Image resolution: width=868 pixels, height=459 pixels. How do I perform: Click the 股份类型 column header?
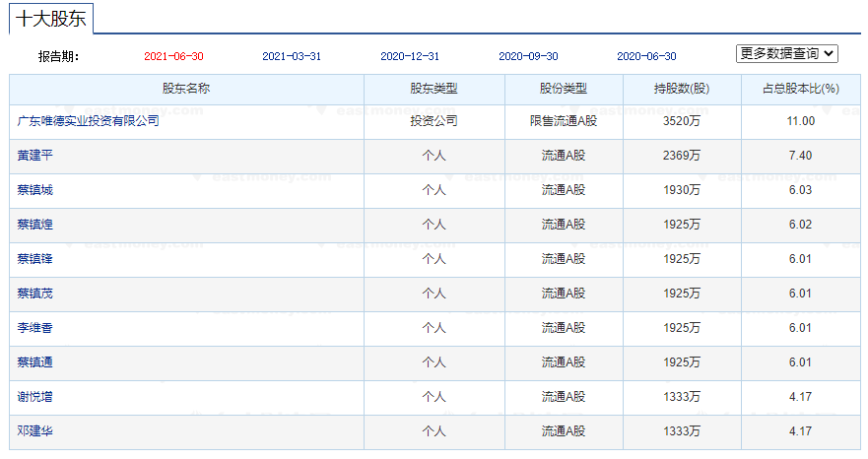click(564, 89)
